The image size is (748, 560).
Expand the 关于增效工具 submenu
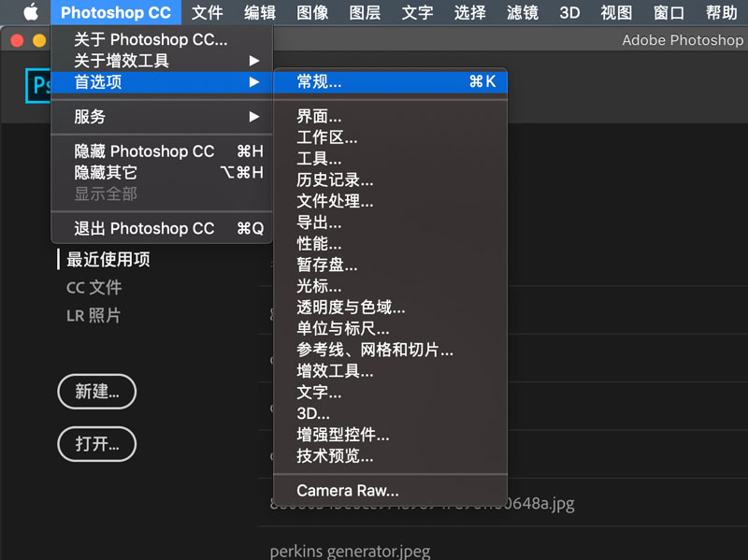click(162, 61)
